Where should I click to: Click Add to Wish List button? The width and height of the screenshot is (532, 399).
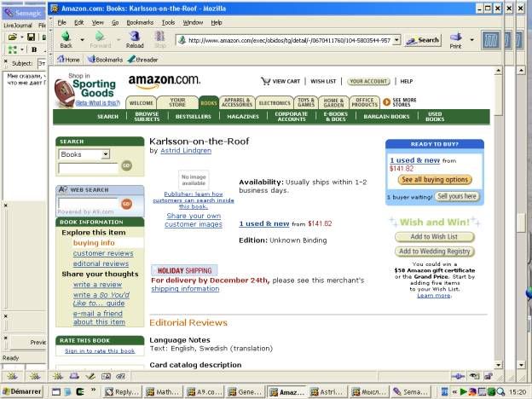click(434, 237)
